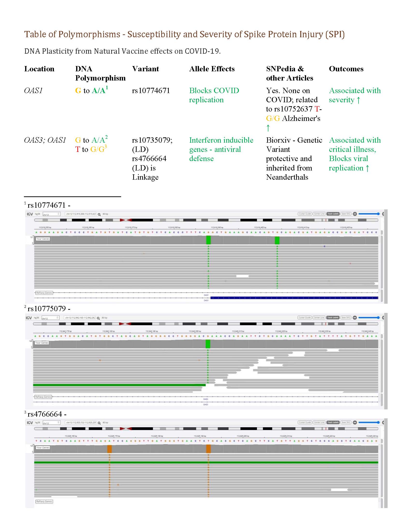Toggle Cursor Guide in the rs10774671 IGV panel

pos(305,214)
